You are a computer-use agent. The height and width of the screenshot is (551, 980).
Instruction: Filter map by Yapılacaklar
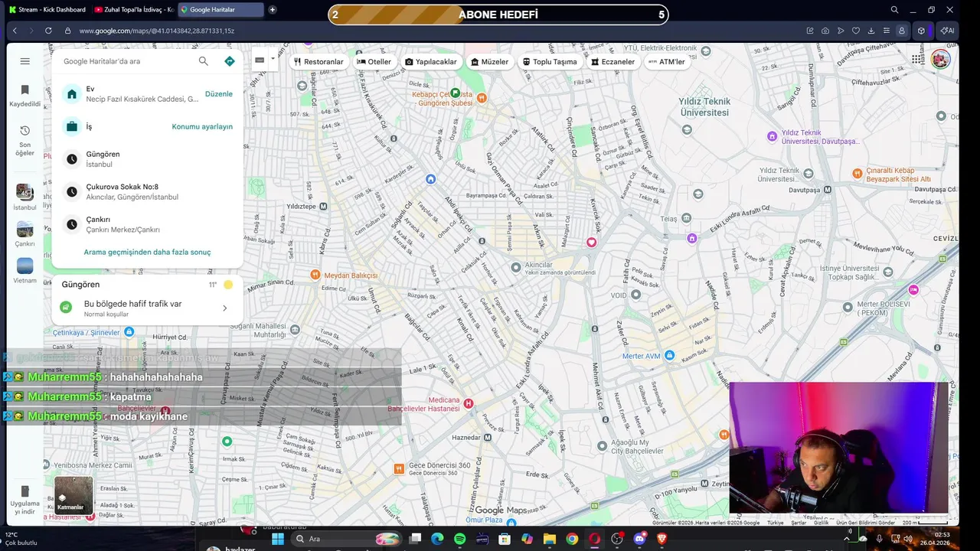431,62
